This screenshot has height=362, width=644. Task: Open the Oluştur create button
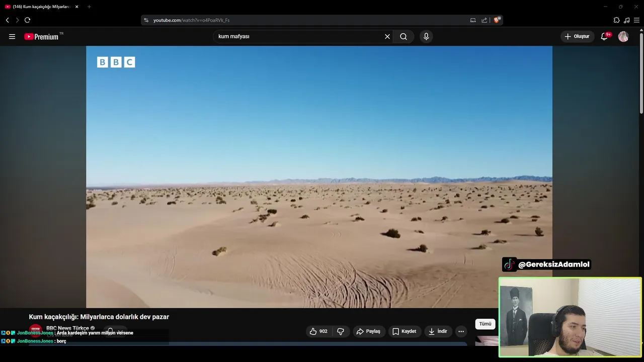(577, 37)
